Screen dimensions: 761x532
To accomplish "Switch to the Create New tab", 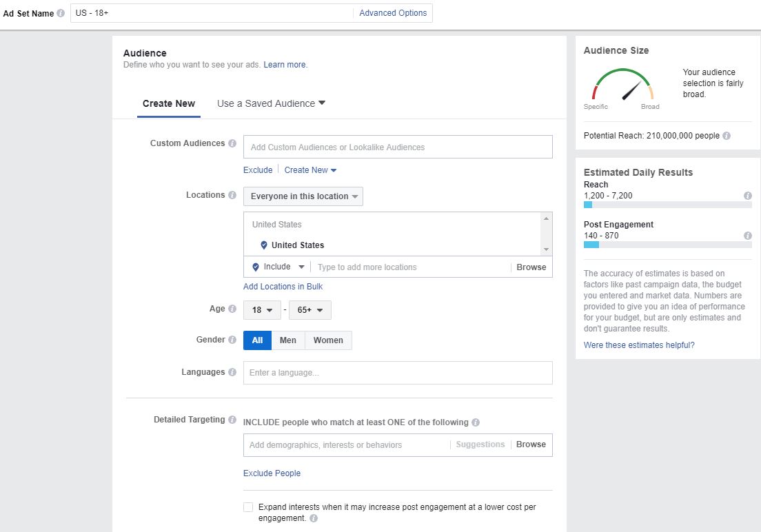I will click(168, 103).
